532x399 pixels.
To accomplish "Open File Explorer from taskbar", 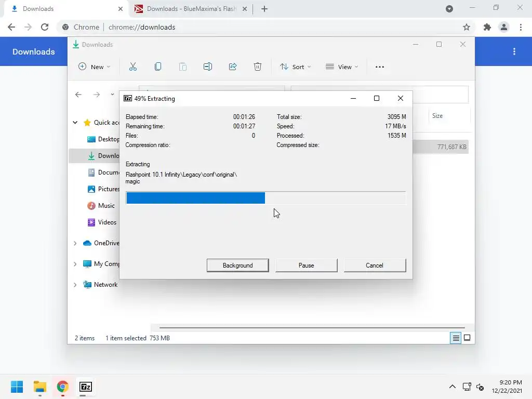I will (x=39, y=387).
